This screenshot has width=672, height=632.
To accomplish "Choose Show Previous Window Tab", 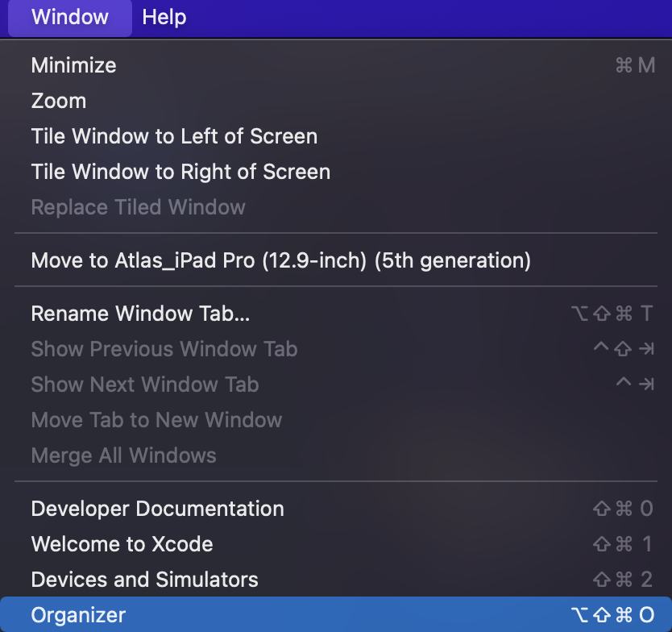I will tap(336, 349).
